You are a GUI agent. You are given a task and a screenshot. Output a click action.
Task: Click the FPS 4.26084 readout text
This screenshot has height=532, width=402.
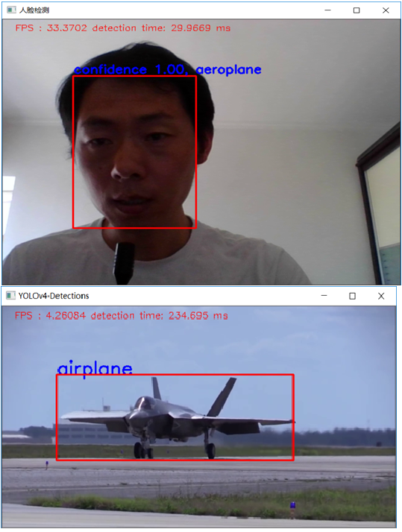tap(50, 315)
